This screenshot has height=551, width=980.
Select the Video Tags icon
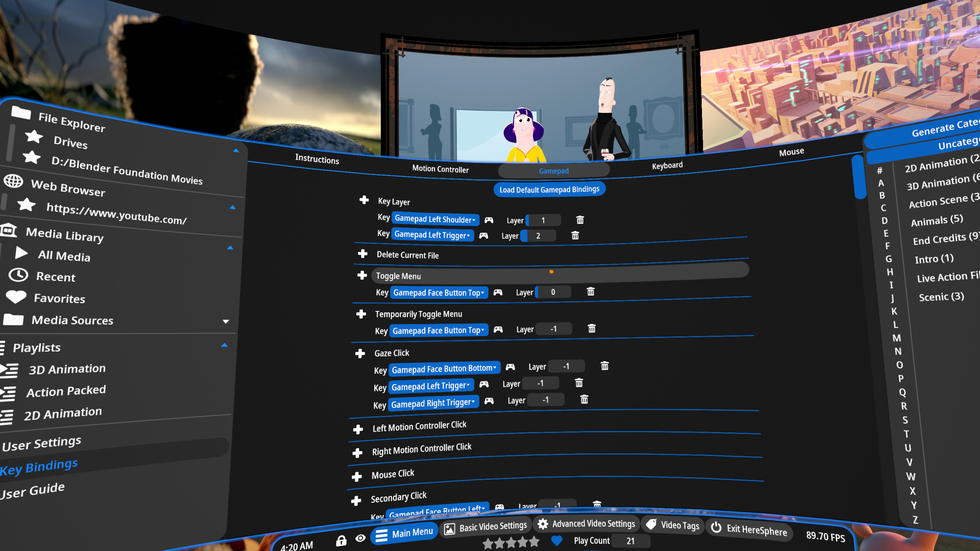coord(652,524)
